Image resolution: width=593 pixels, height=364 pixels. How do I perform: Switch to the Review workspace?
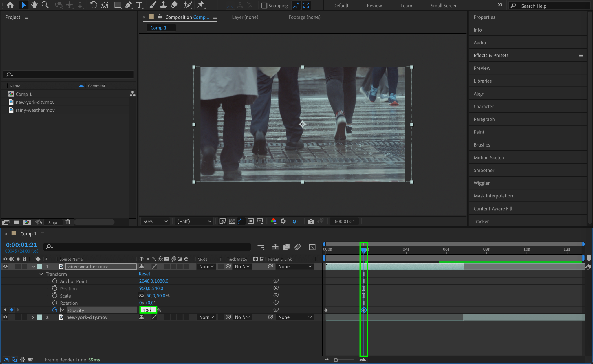click(x=374, y=6)
